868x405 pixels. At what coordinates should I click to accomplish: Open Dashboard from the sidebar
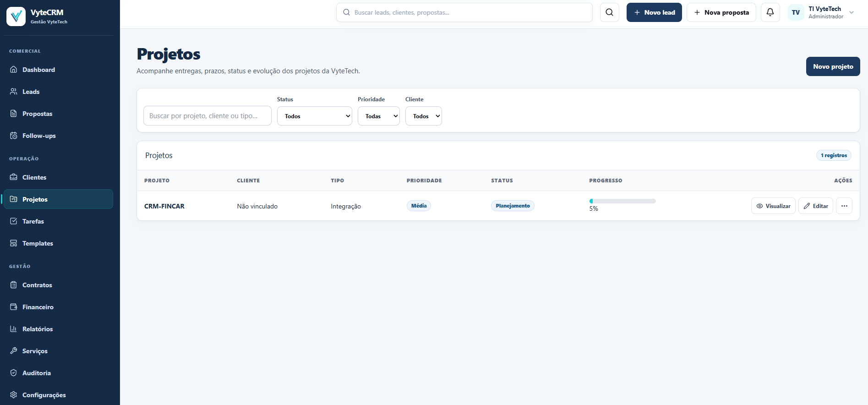[58, 70]
